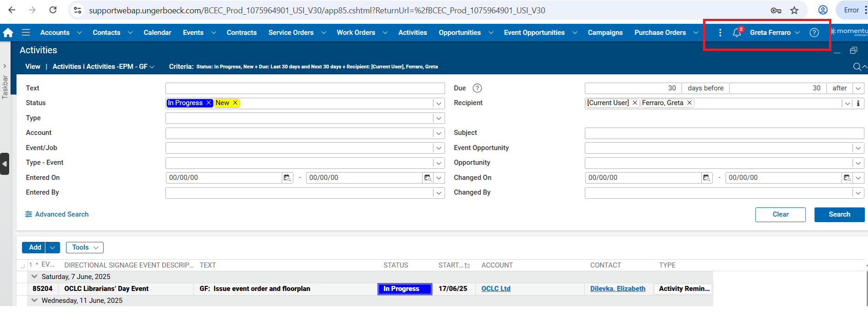Image resolution: width=868 pixels, height=324 pixels.
Task: Open the hamburger navigation menu
Action: click(x=26, y=33)
